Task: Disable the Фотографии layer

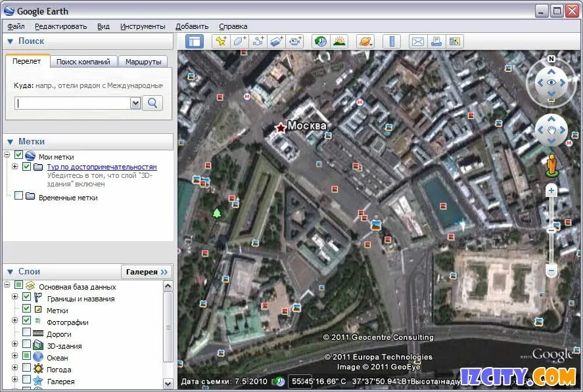Action: pos(26,320)
